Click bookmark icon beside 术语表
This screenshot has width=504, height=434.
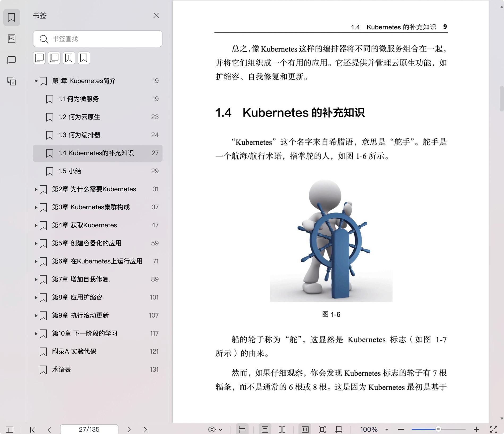(43, 370)
